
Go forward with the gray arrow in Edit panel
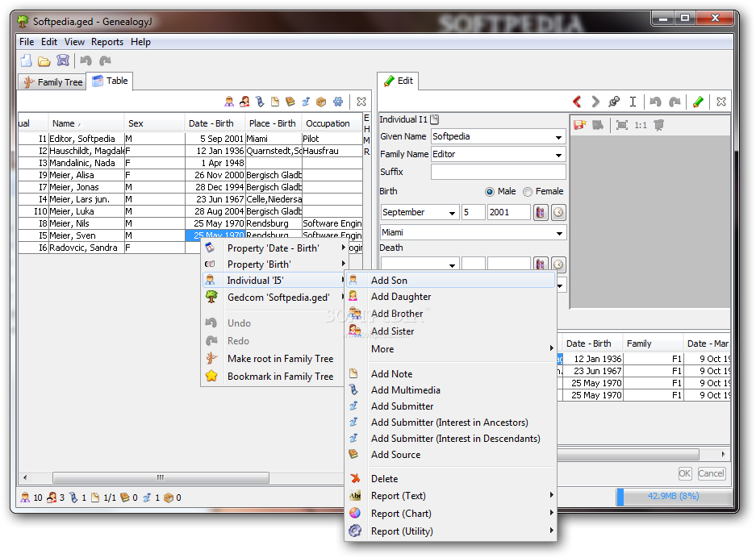595,102
